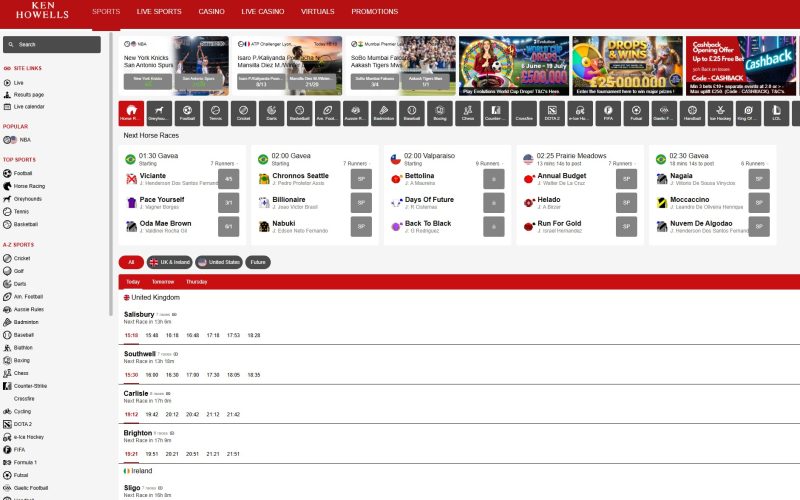
Task: Click SP button for Chronnos Seattle
Action: (x=361, y=179)
